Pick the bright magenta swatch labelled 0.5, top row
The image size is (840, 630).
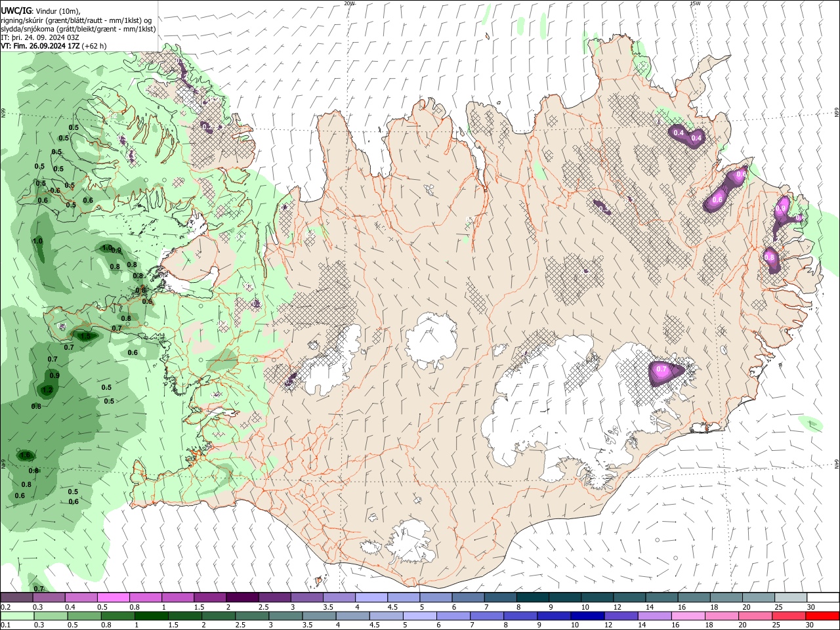(x=113, y=597)
